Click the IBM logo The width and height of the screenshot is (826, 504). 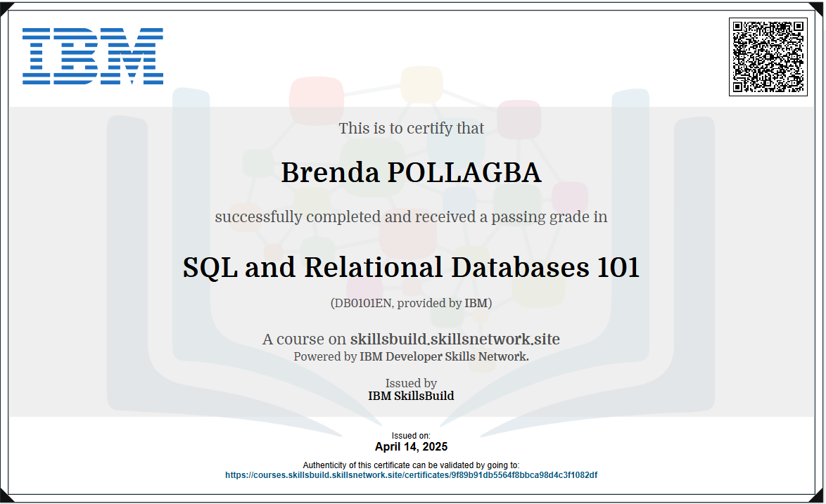point(93,56)
